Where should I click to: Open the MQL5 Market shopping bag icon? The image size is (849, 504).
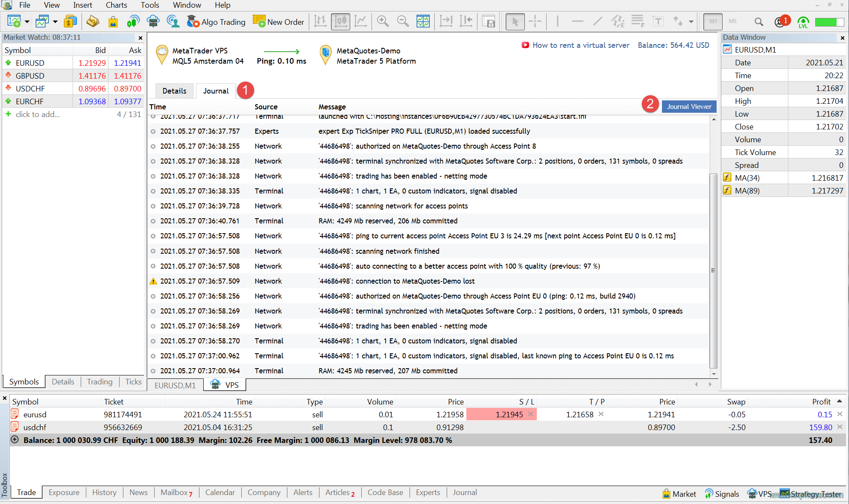click(x=113, y=21)
